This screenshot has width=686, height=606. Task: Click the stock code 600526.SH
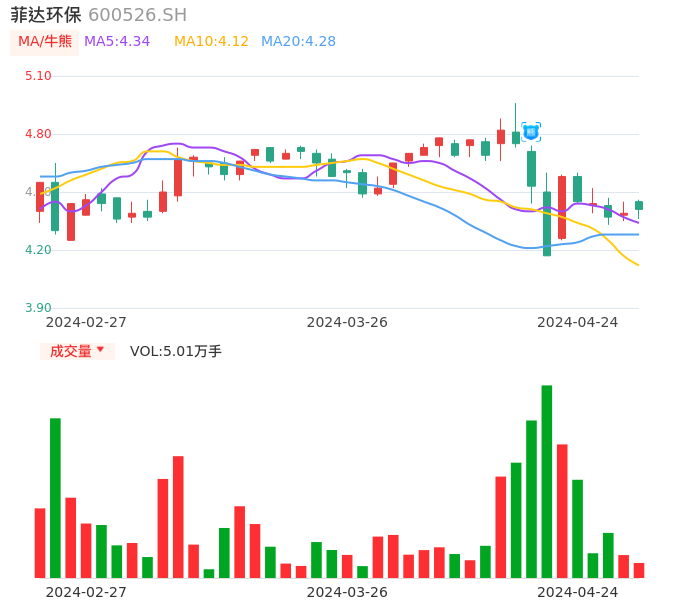coord(137,15)
